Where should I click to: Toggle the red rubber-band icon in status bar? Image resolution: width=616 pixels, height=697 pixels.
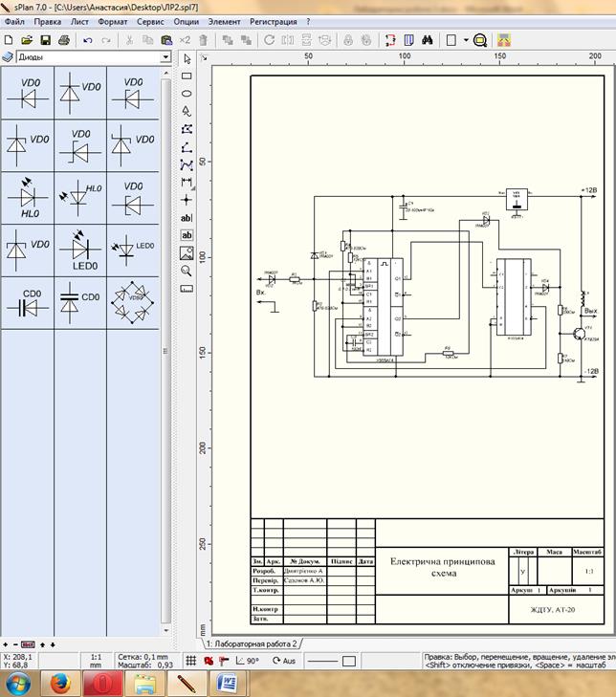pyautogui.click(x=224, y=661)
